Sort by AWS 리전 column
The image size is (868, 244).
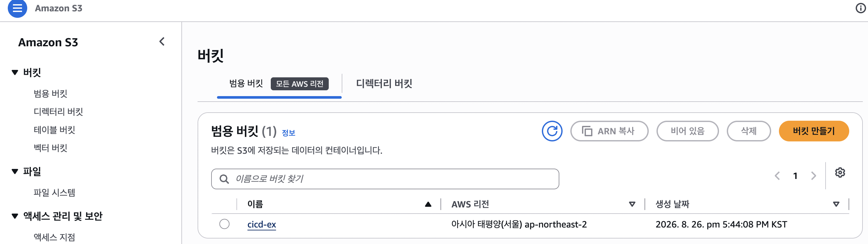632,204
